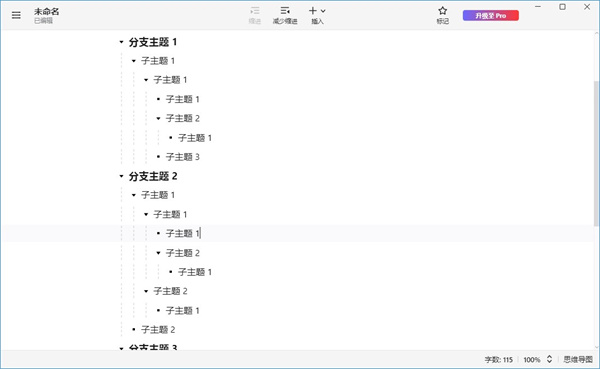600x369 pixels.
Task: Collapse the partially visible 分支主题 3 triangle
Action: 121,348
